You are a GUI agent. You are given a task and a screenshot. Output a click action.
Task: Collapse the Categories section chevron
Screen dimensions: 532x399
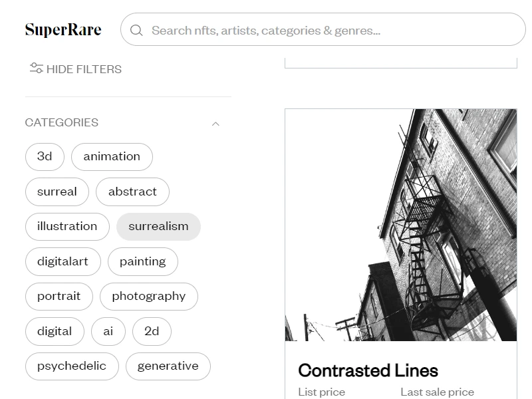(215, 124)
